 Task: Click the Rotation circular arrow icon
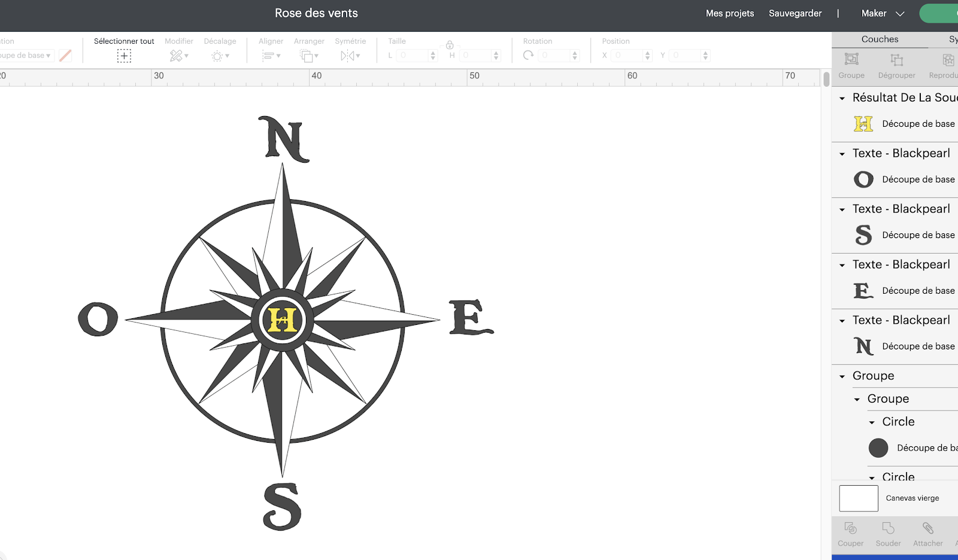[x=528, y=55]
